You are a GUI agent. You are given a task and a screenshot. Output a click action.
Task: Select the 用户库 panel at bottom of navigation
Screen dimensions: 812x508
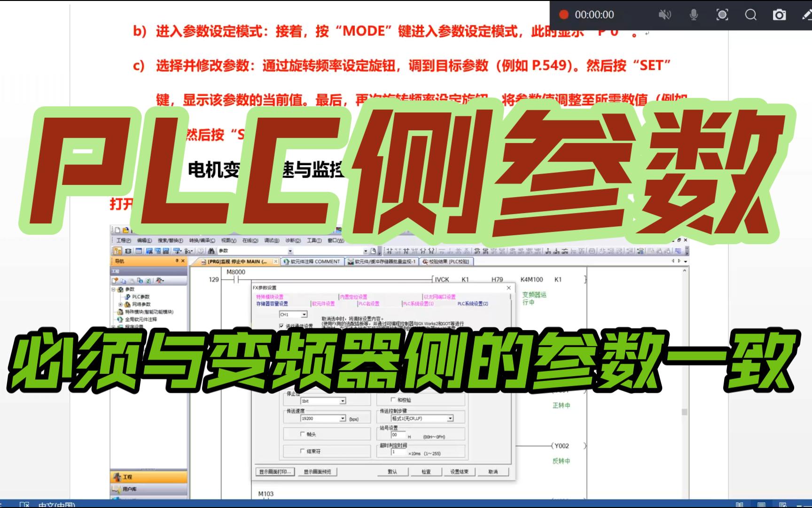coord(148,489)
